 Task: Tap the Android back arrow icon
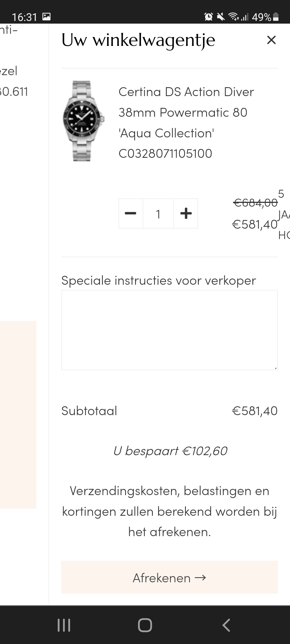click(226, 625)
